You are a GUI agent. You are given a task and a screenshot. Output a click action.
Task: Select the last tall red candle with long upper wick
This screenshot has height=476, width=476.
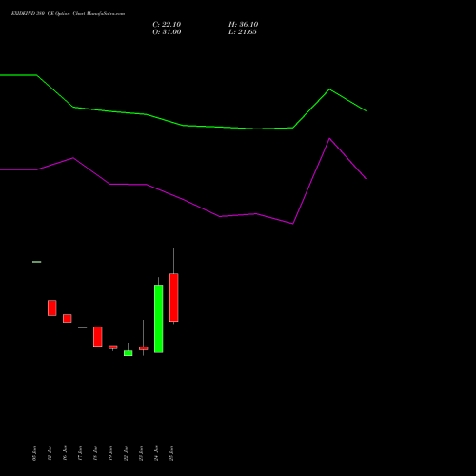pyautogui.click(x=173, y=297)
